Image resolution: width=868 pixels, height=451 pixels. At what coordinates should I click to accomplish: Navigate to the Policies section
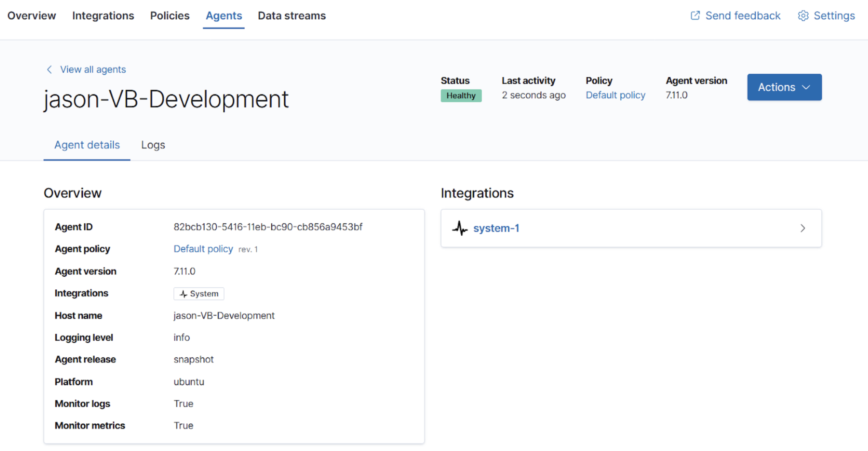coord(170,15)
